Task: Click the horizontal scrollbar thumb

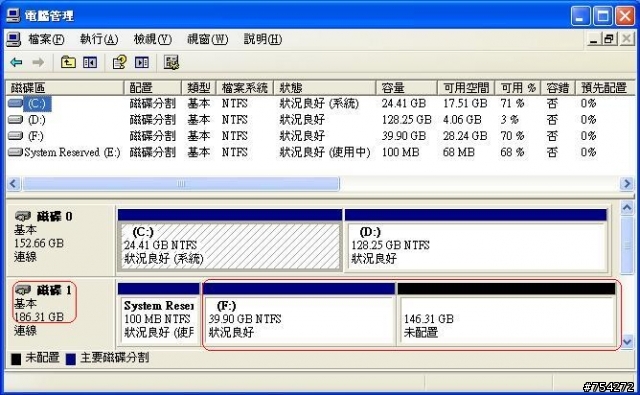Action: (181, 184)
